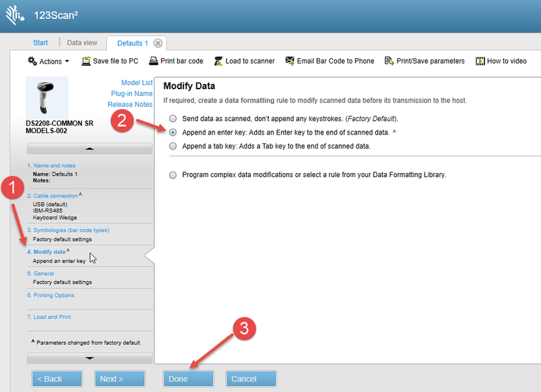The image size is (541, 392).
Task: Click the How to video film icon
Action: 480,61
